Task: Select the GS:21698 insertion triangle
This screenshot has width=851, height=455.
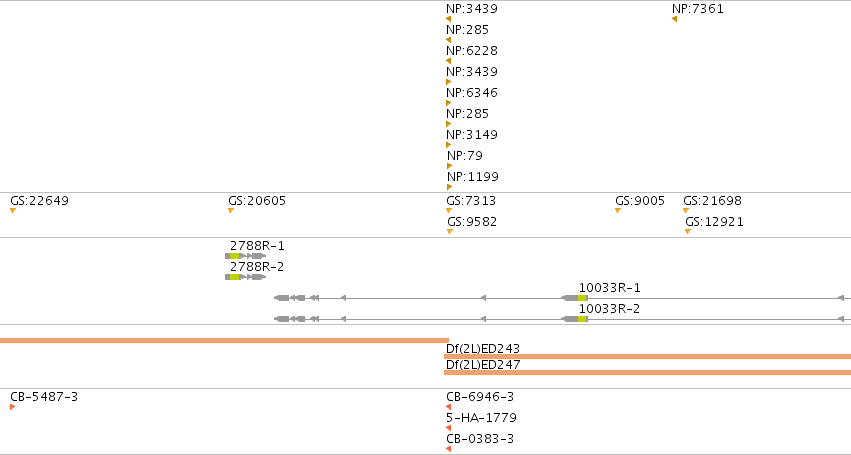Action: point(686,211)
